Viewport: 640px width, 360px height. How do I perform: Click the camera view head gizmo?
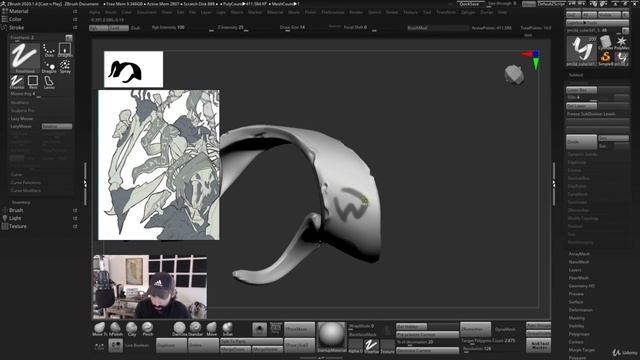pyautogui.click(x=514, y=75)
